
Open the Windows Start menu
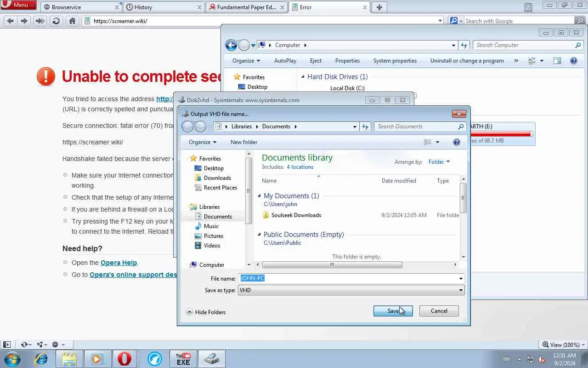coord(12,359)
